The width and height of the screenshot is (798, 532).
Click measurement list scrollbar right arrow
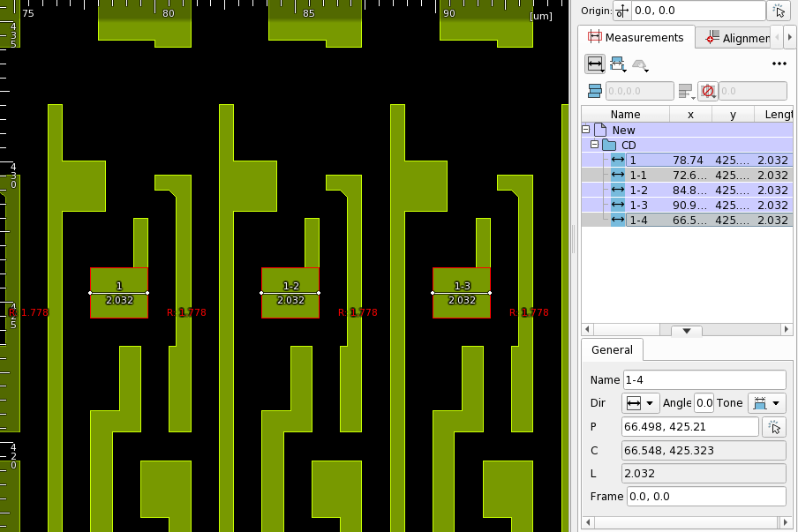click(x=787, y=330)
